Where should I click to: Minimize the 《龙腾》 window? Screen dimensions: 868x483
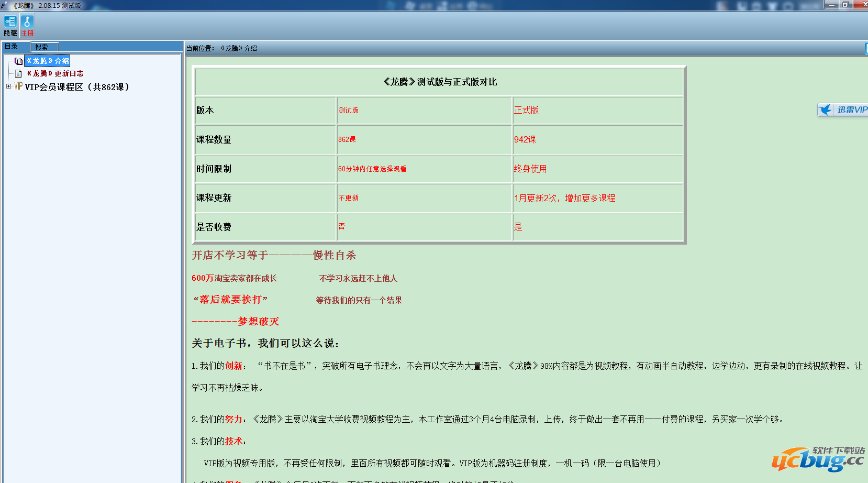pyautogui.click(x=831, y=5)
